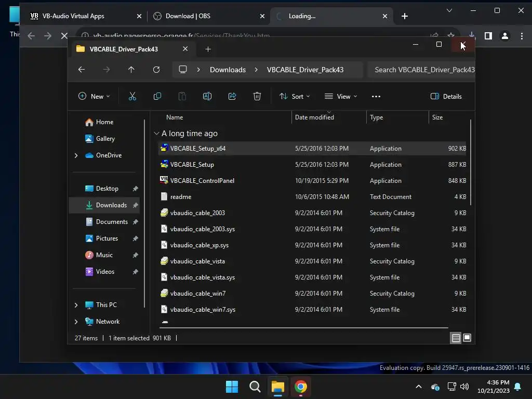Click Downloads in address breadcrumb

(x=228, y=70)
